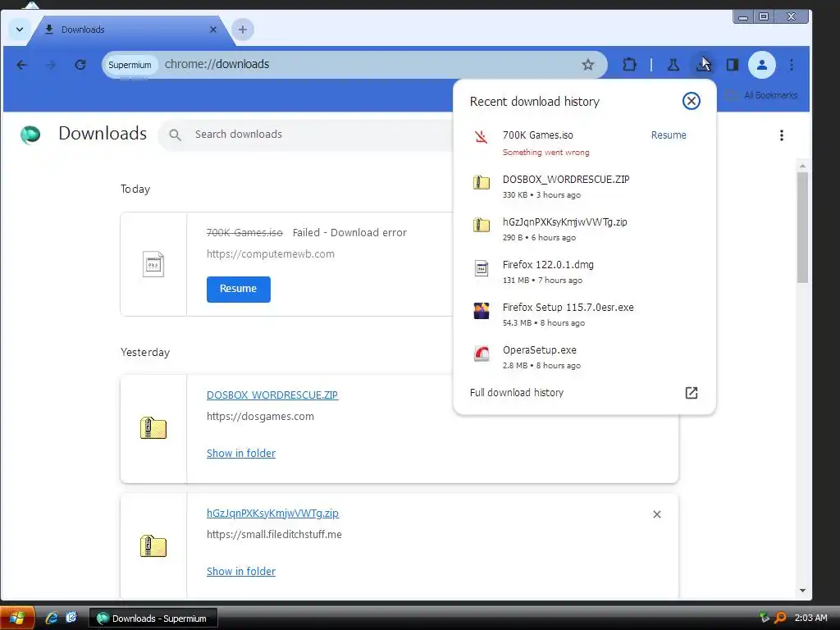Select the Downloads tab
Screen dimensions: 840x630
[129, 30]
